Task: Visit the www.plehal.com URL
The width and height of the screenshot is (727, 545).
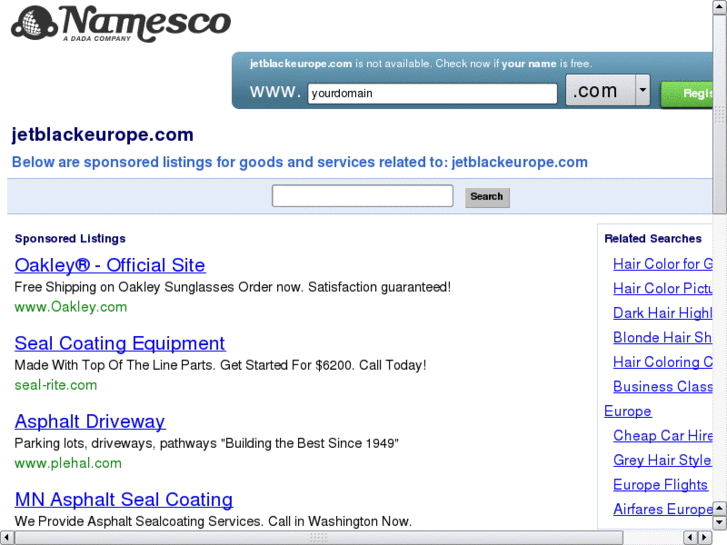Action: tap(68, 463)
